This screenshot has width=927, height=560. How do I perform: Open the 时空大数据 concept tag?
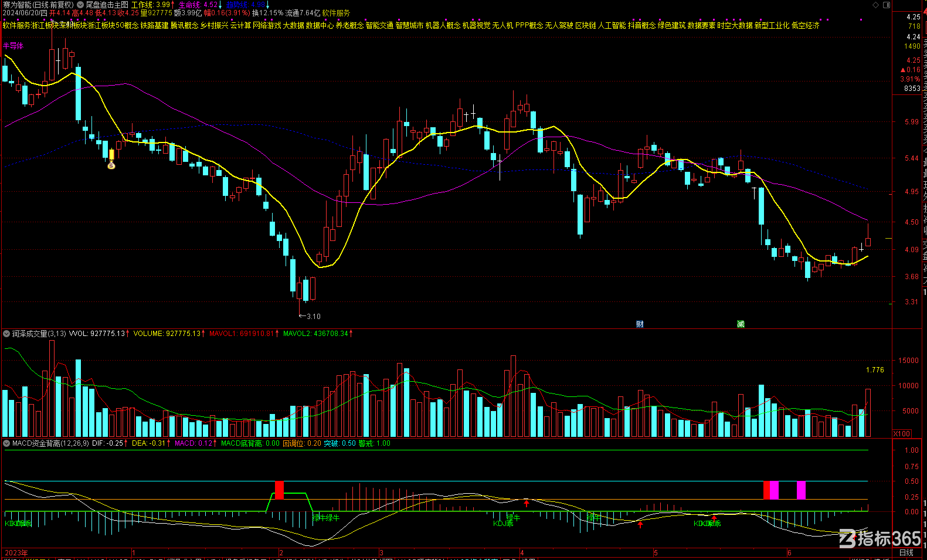coord(735,26)
